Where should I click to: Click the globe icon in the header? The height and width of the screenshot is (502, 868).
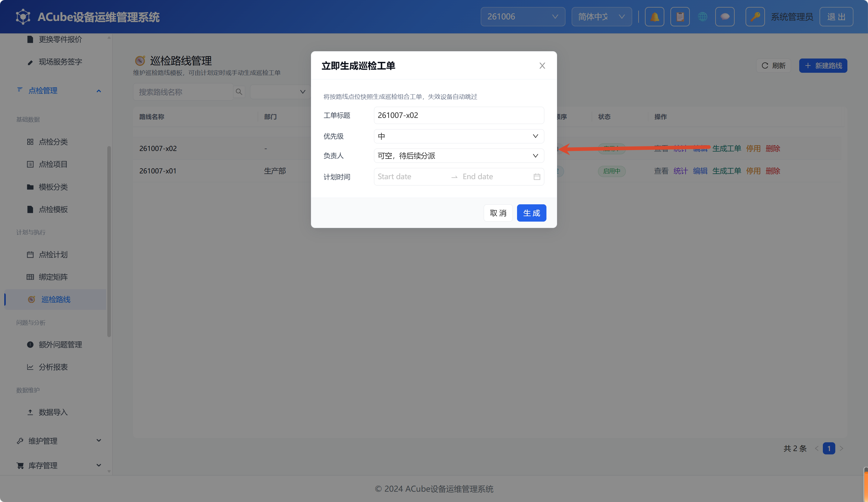point(702,17)
